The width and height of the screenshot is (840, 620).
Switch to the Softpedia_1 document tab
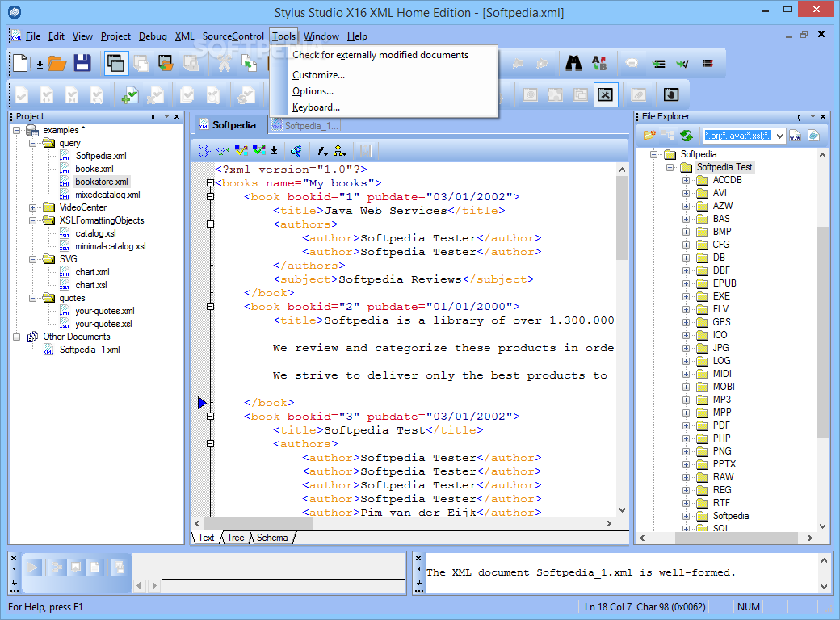(x=304, y=125)
